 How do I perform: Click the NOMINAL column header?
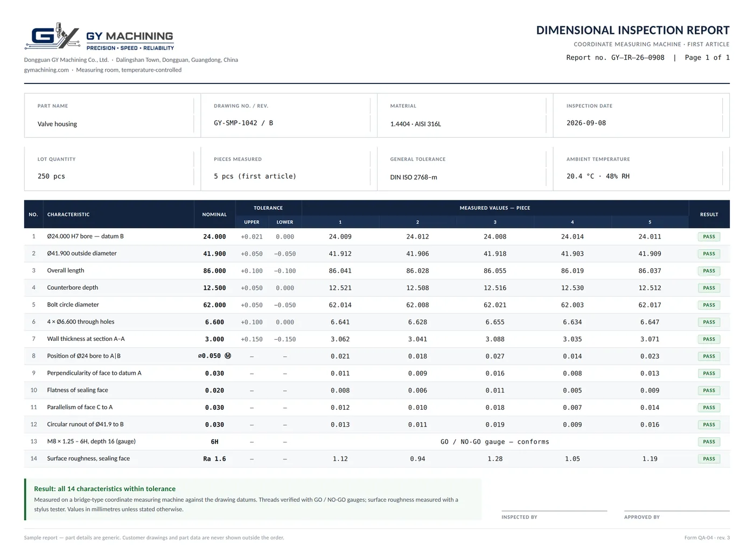214,214
